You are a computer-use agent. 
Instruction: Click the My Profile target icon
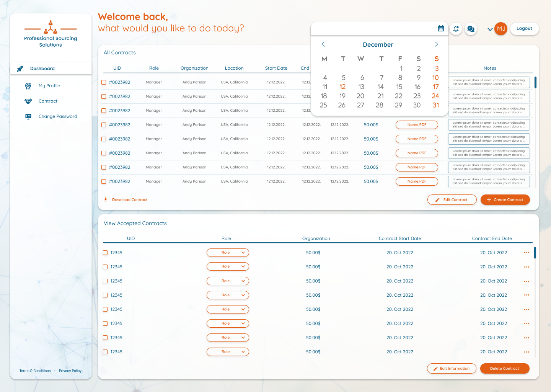click(28, 86)
